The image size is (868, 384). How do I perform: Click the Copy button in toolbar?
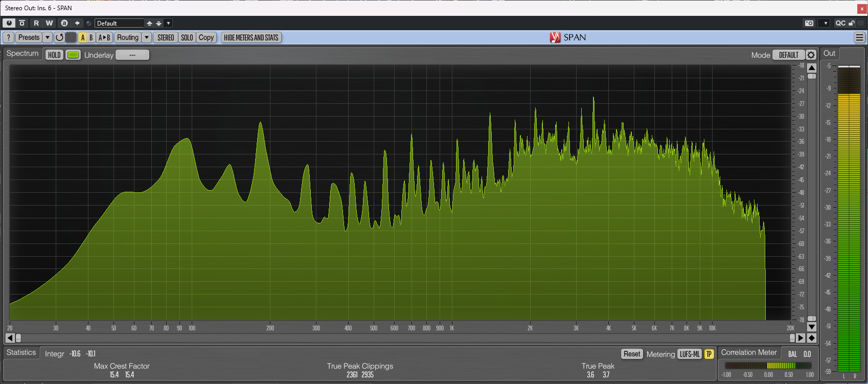(x=207, y=37)
